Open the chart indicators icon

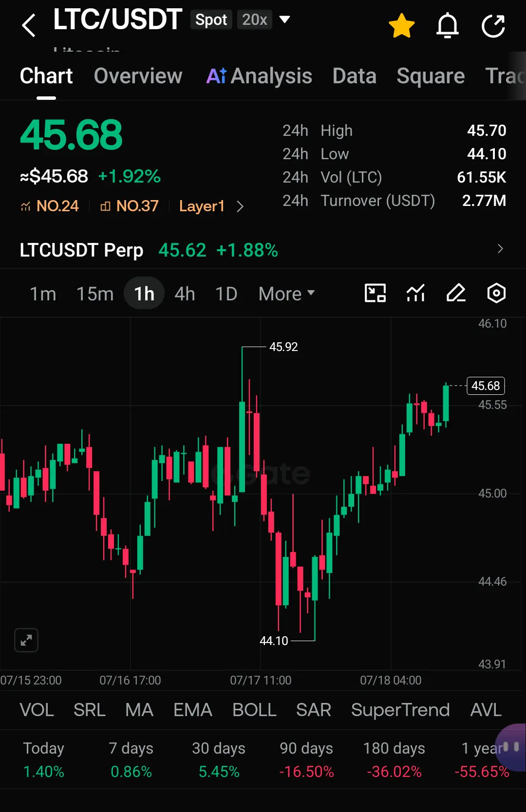tap(415, 293)
